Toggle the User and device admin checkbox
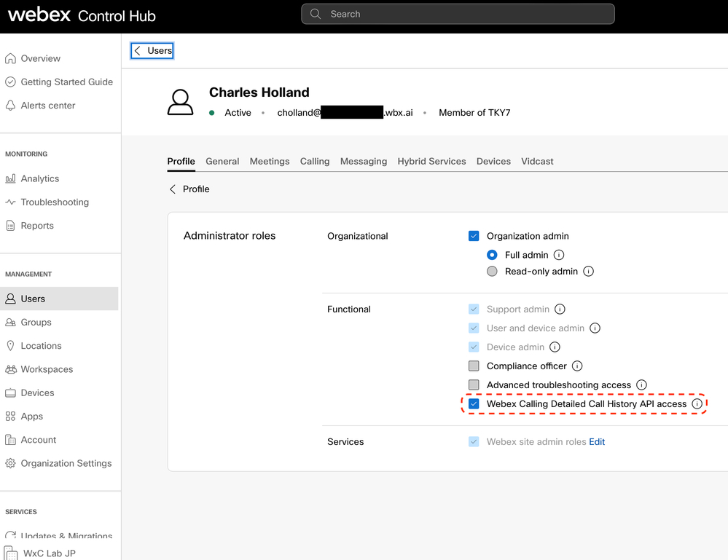The image size is (728, 560). coord(474,328)
